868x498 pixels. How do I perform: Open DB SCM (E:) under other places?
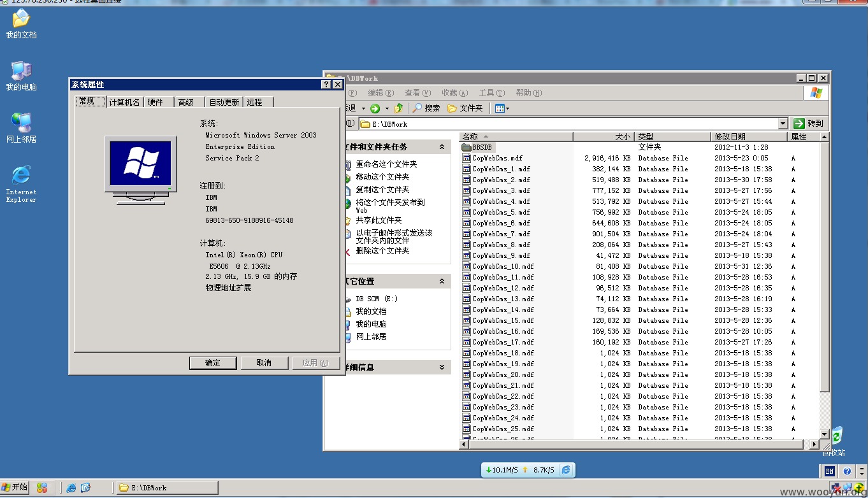377,299
